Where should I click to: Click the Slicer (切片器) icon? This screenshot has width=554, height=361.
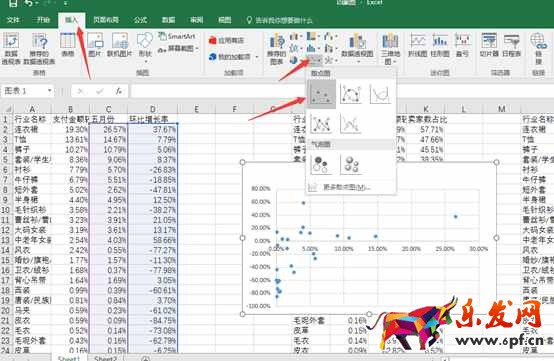click(x=489, y=45)
